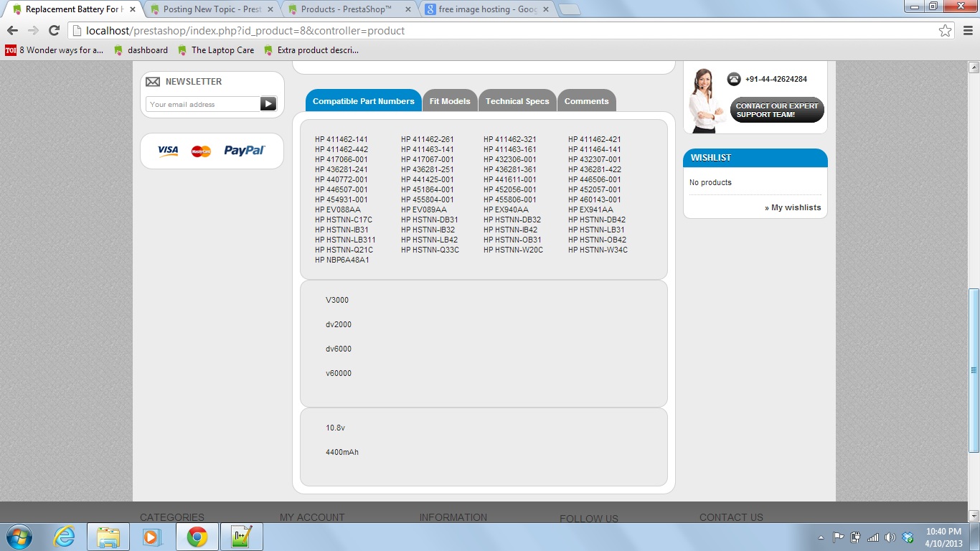This screenshot has height=551, width=980.
Task: Click part number HP NBP6A48A1
Action: [x=342, y=260]
